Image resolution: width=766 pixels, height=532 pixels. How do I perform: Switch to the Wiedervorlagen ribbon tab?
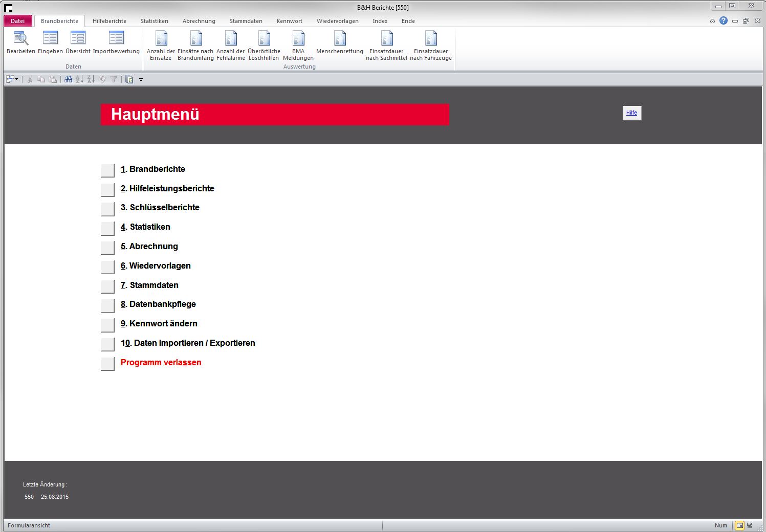[338, 21]
